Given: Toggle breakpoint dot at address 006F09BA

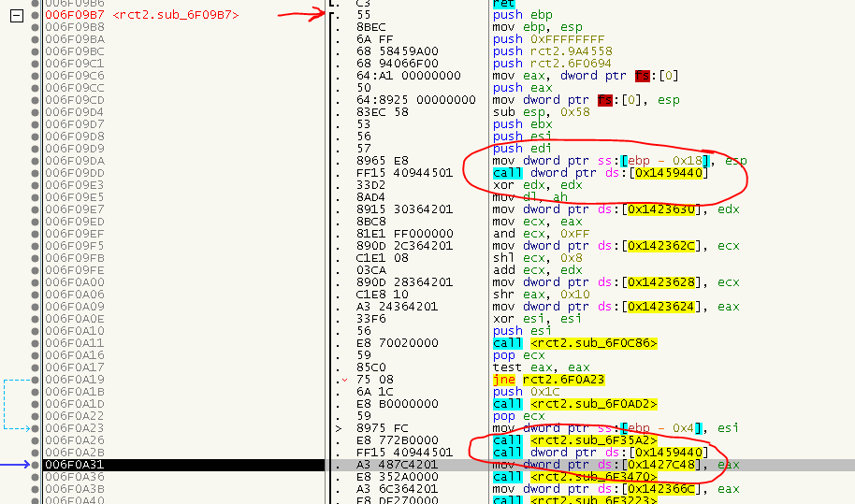Looking at the screenshot, I should tap(36, 40).
